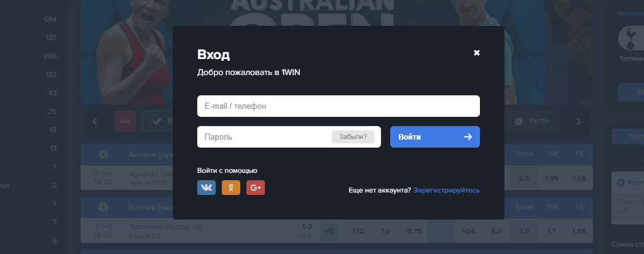Viewport: 644px width, 254px height.
Task: Click the left carousel arrow of sports bar
Action: pos(95,121)
